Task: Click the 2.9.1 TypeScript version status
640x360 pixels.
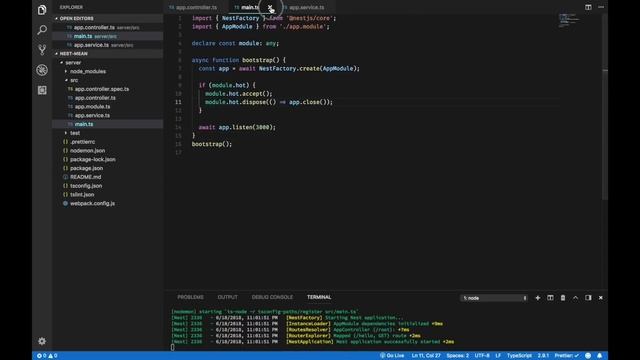Action: (543, 356)
